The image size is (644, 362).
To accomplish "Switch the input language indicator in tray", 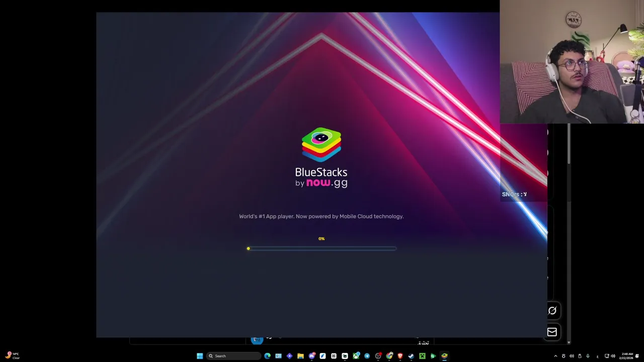I will click(x=597, y=356).
